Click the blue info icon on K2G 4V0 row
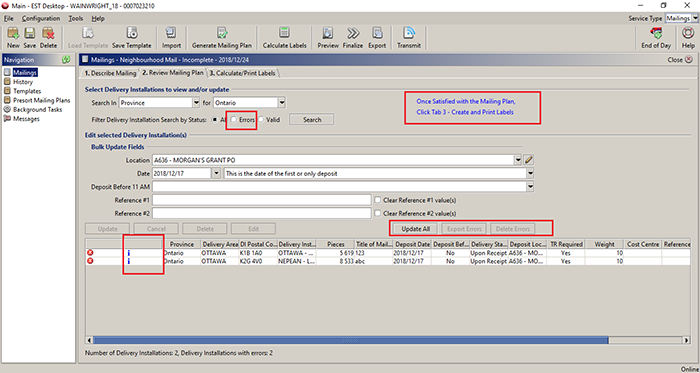This screenshot has width=700, height=373. pos(129,261)
